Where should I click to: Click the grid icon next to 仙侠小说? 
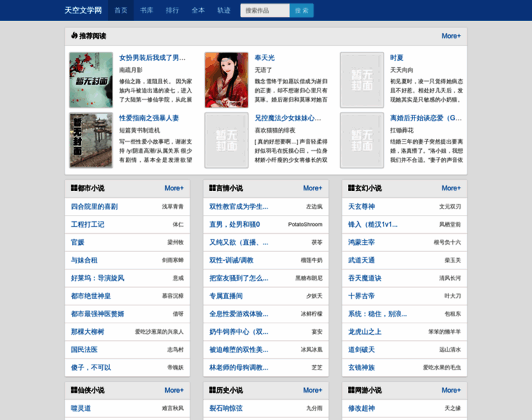point(74,391)
